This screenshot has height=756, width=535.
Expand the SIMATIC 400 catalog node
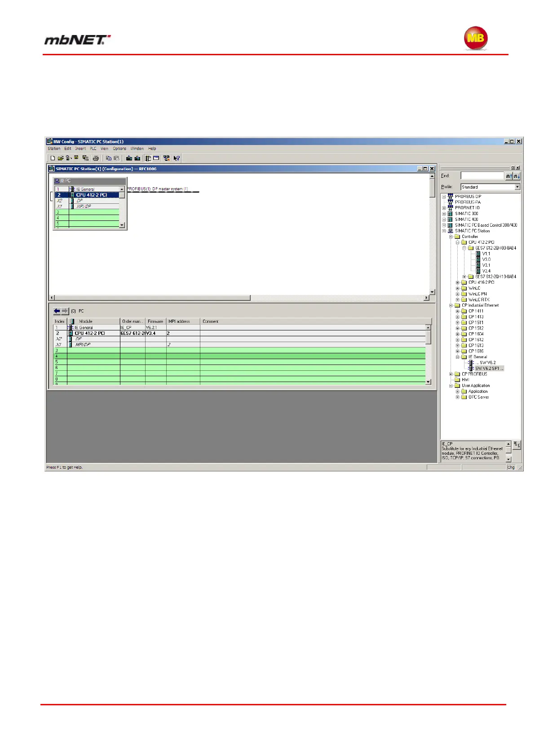pos(444,220)
